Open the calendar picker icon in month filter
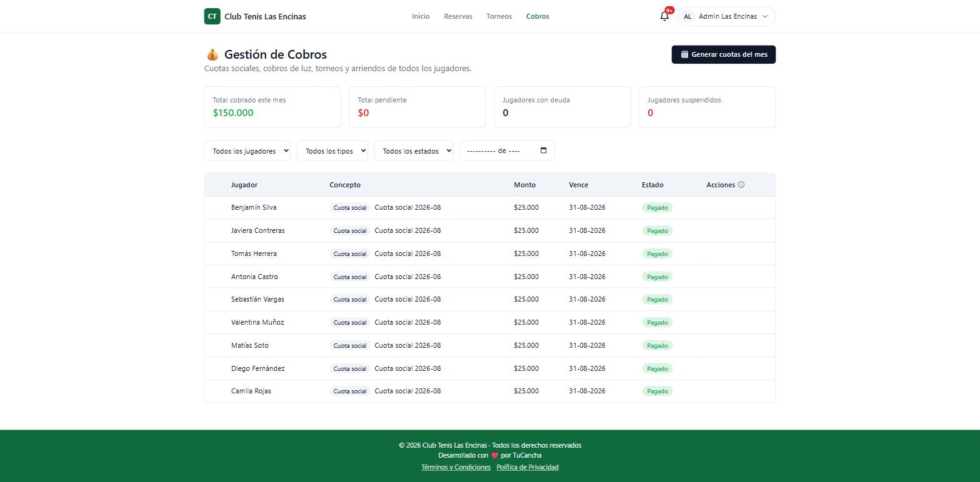Viewport: 980px width, 482px height. [x=543, y=150]
